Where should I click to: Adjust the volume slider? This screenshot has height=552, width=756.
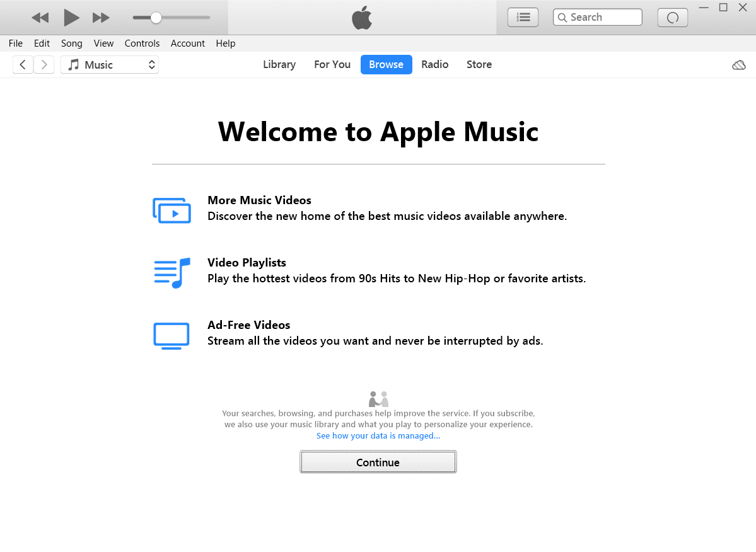coord(156,17)
